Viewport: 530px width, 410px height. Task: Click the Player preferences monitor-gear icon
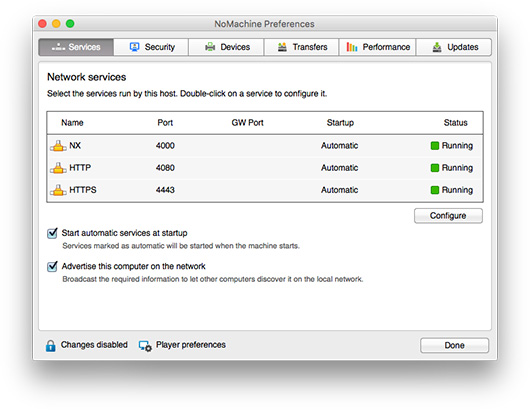[x=145, y=346]
